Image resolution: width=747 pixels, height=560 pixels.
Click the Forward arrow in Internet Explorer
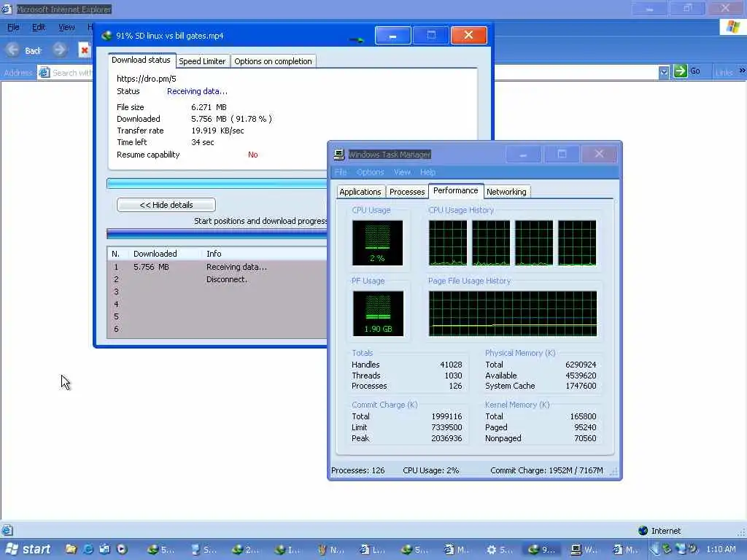[60, 50]
